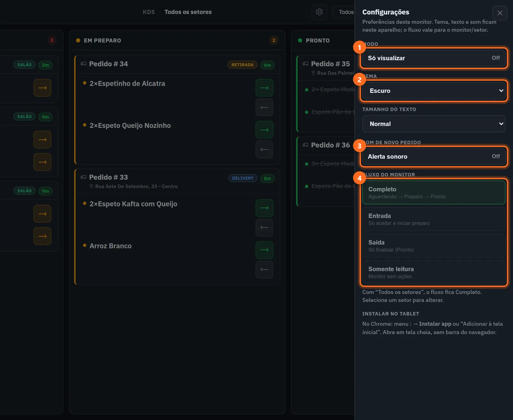Screen dimensions: 513x420
Task: Toggle the Alerta sonoro switch
Action: click(x=434, y=156)
